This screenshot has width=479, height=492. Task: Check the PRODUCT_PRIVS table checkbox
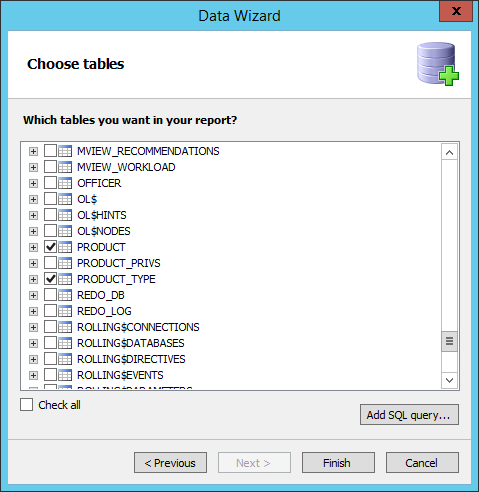[51, 263]
